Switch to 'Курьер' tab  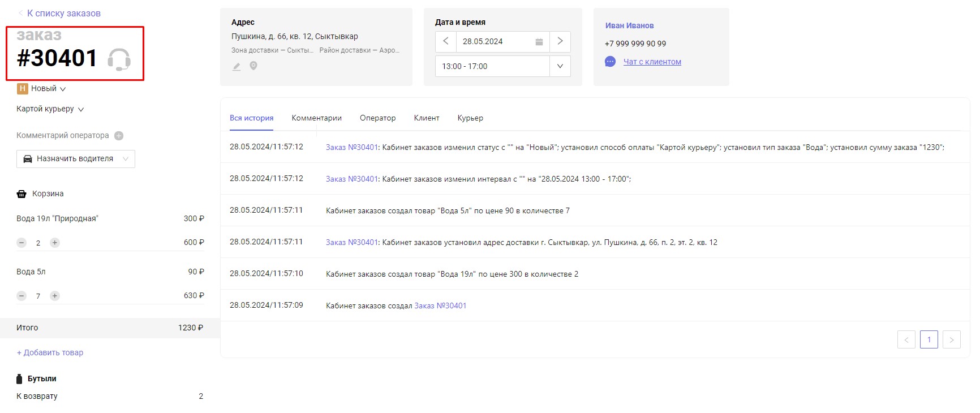point(470,118)
